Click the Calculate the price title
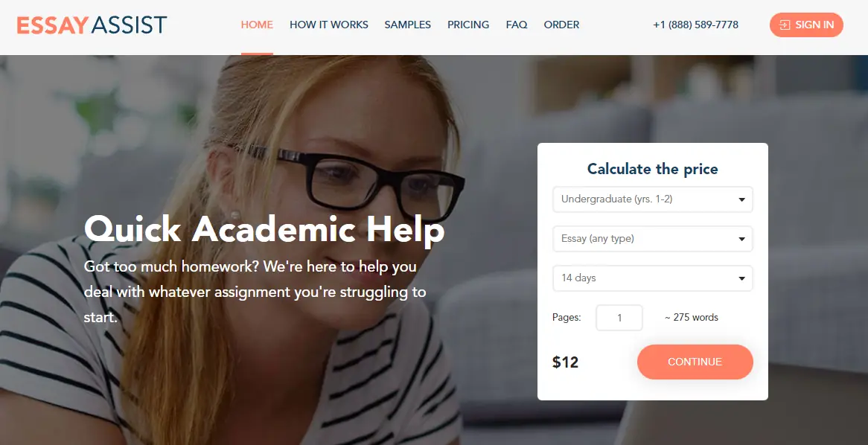 (x=653, y=169)
